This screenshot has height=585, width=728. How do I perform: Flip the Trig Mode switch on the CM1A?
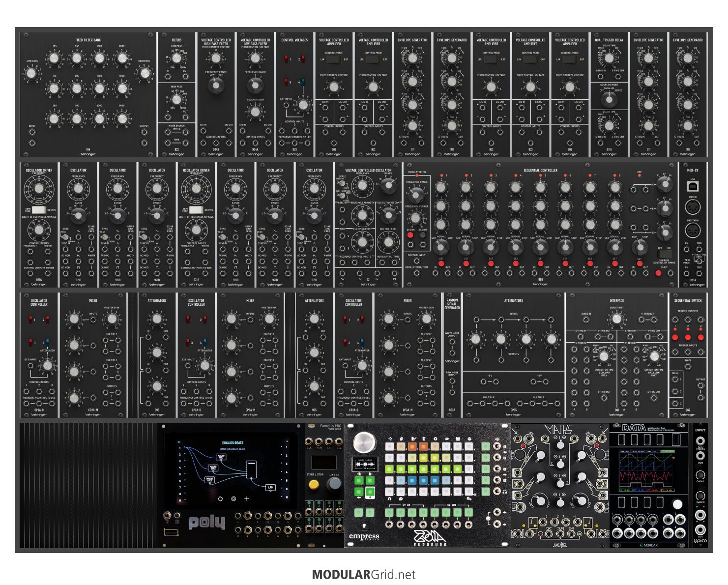pos(699,261)
